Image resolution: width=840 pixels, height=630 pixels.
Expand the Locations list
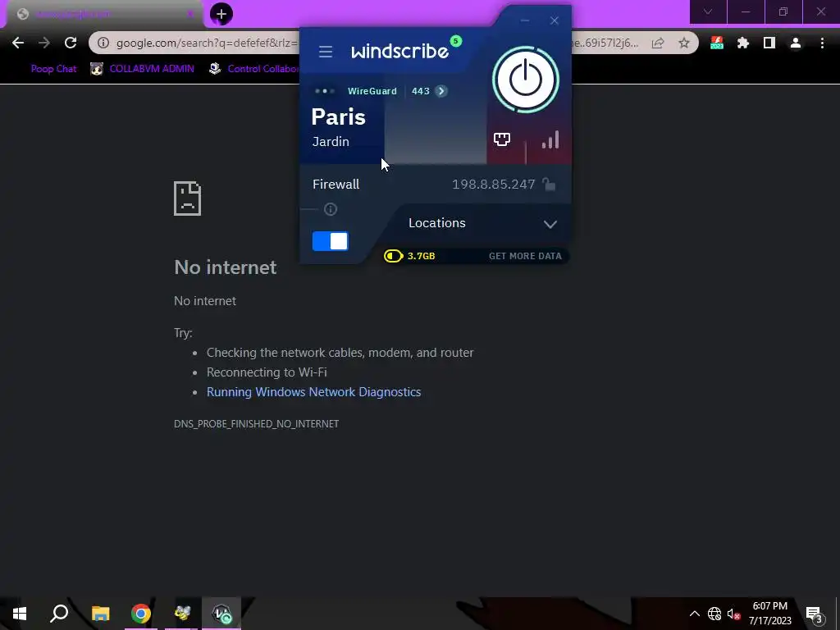tap(550, 224)
